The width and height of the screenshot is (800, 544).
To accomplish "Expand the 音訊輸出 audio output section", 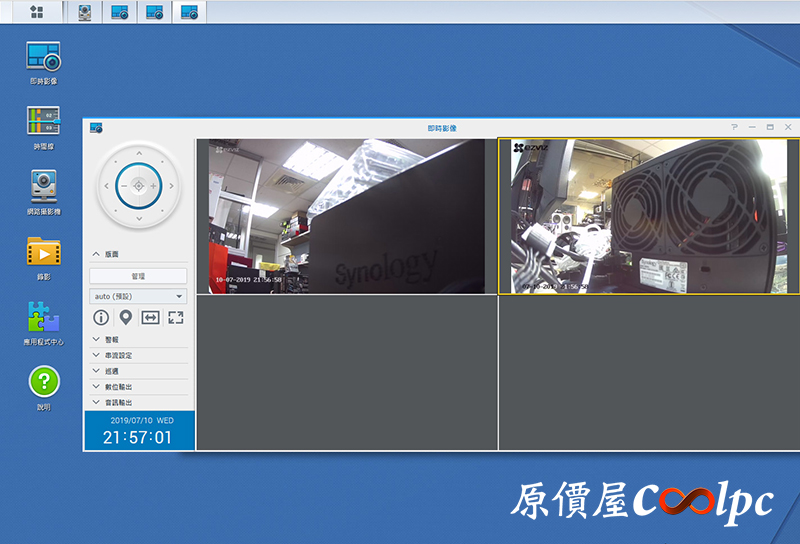I will (x=138, y=402).
